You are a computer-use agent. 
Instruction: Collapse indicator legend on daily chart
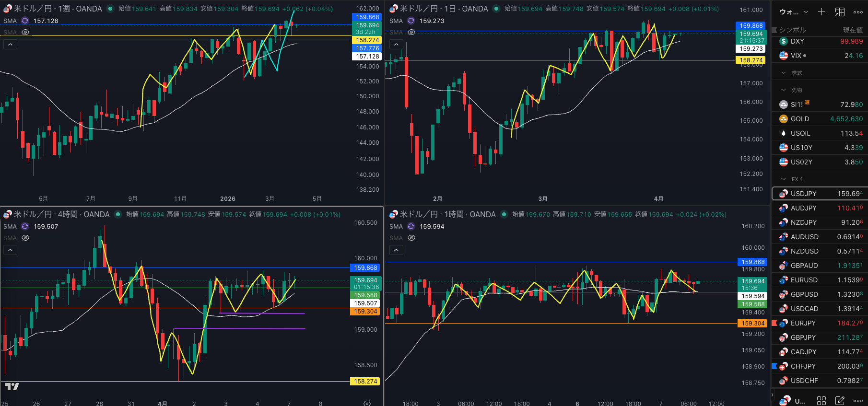click(396, 45)
